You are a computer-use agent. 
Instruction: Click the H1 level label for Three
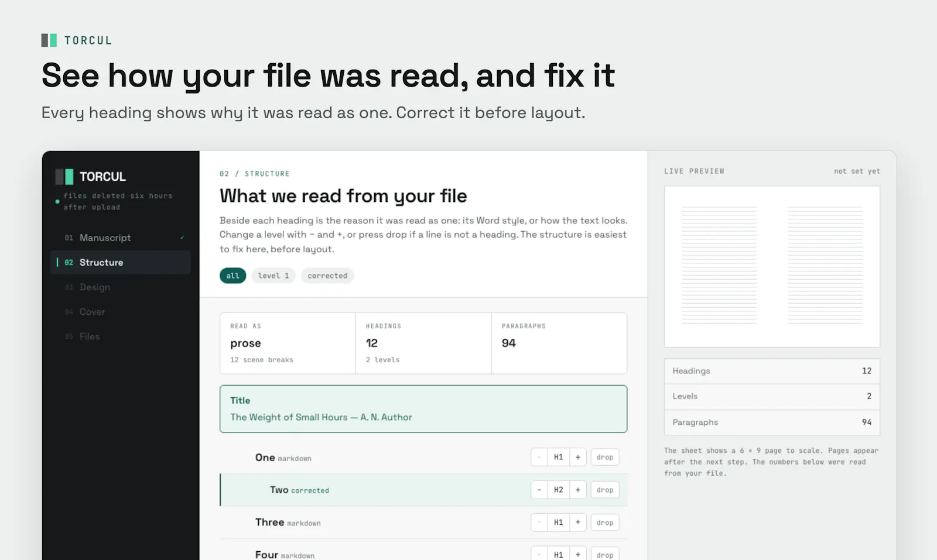click(x=559, y=523)
